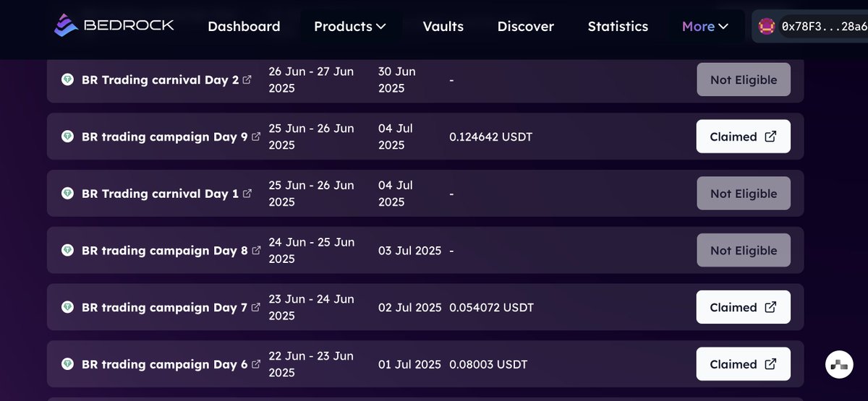Open the wallet address 0x78F3 menu
Viewport: 868px width, 401px height.
click(810, 27)
